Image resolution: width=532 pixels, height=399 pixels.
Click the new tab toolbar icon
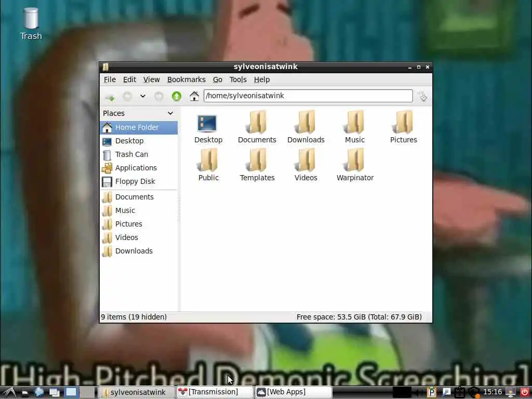pyautogui.click(x=110, y=97)
